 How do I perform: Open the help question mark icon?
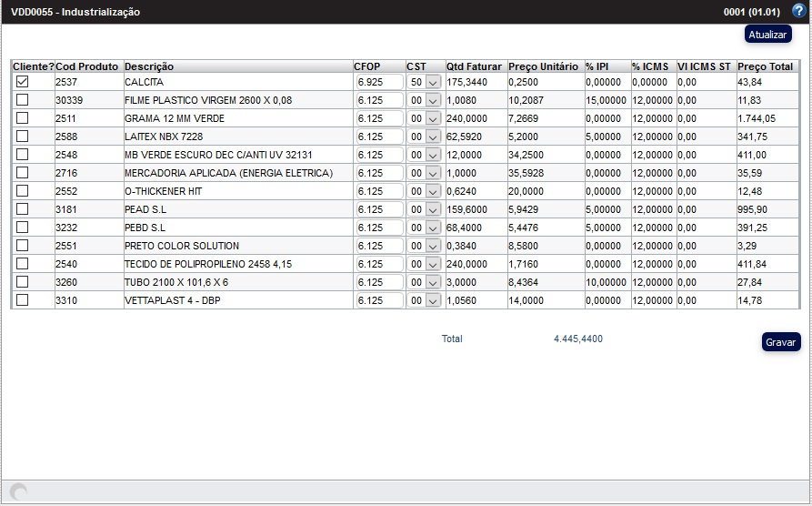798,12
